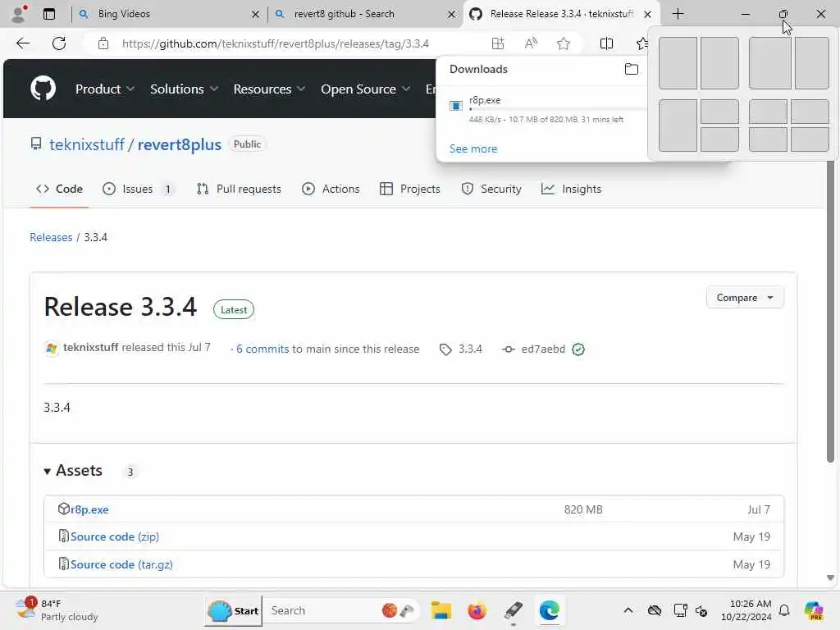This screenshot has width=840, height=630.
Task: Expand the Solutions menu
Action: pos(184,89)
